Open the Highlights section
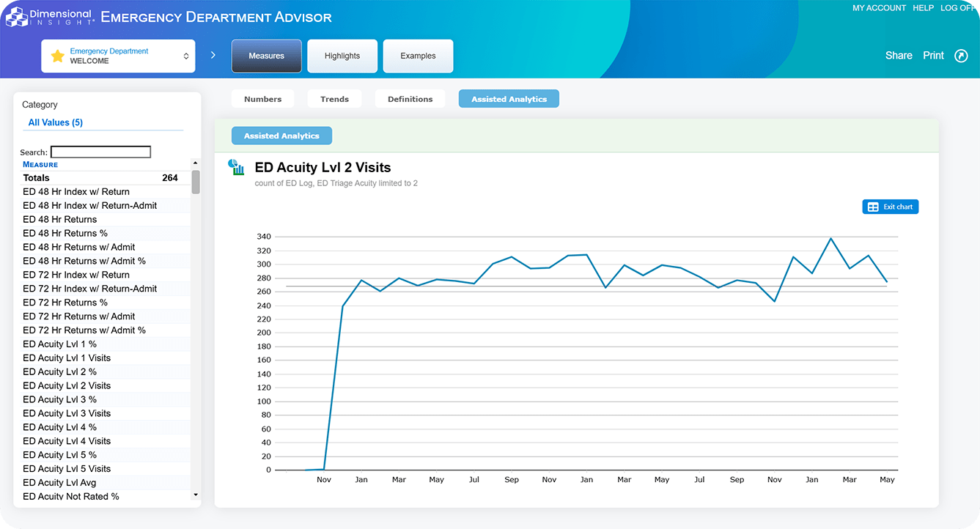This screenshot has width=980, height=529. [x=342, y=56]
